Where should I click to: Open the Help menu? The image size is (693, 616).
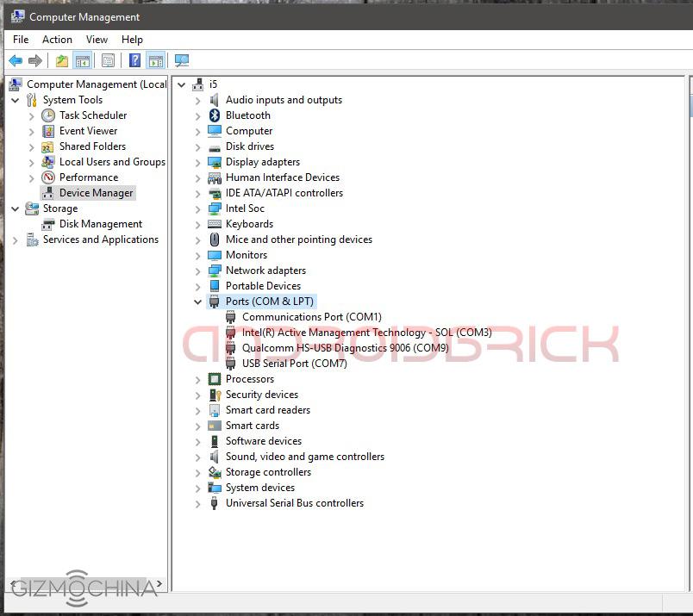[x=132, y=40]
